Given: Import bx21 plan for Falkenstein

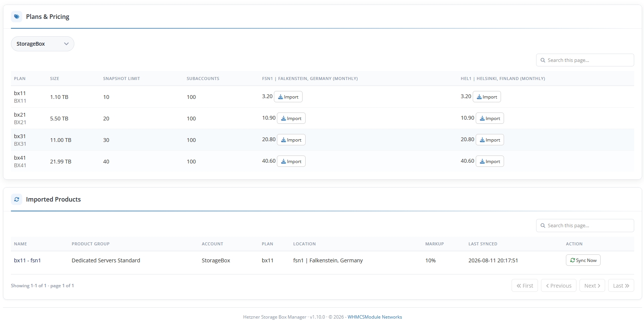Looking at the screenshot, I should coord(291,119).
